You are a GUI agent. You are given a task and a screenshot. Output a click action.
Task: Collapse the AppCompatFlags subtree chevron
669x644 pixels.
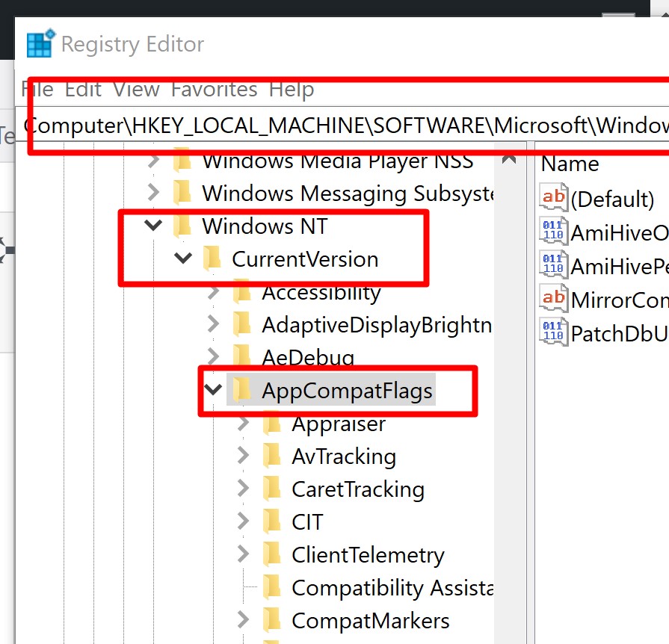tap(213, 389)
